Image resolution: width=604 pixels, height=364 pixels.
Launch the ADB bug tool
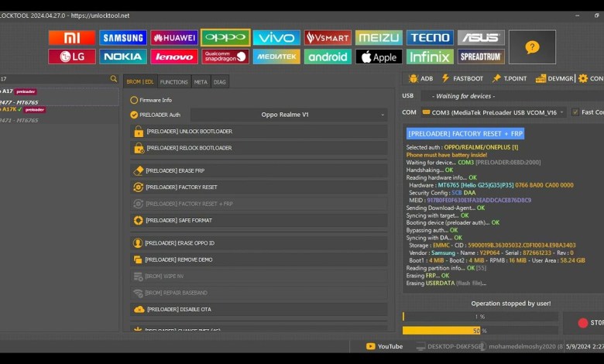(421, 78)
